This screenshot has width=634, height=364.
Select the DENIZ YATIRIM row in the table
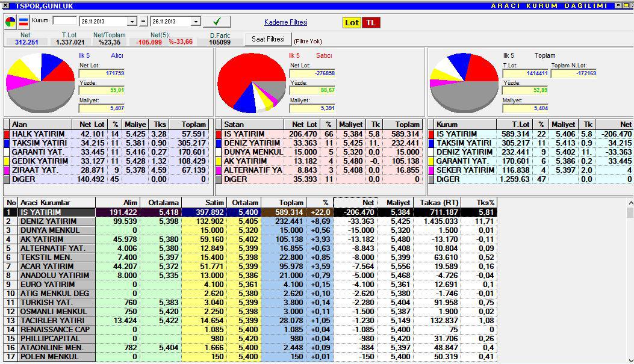click(250, 221)
